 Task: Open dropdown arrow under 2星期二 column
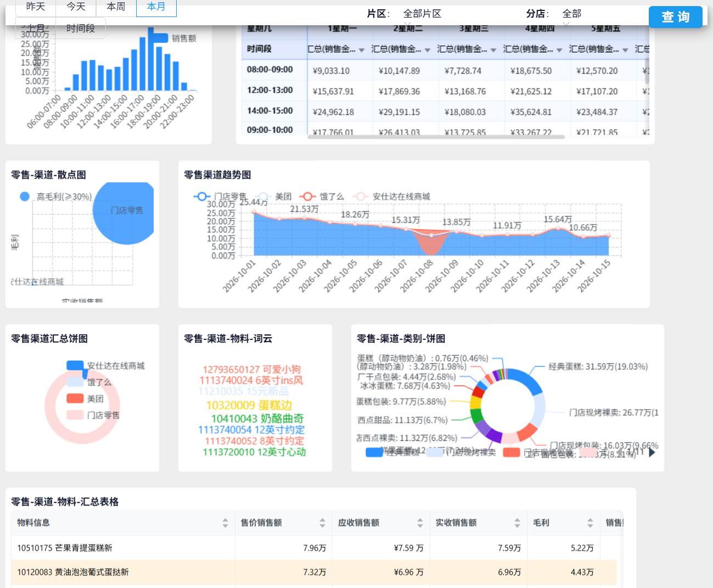[x=428, y=50]
